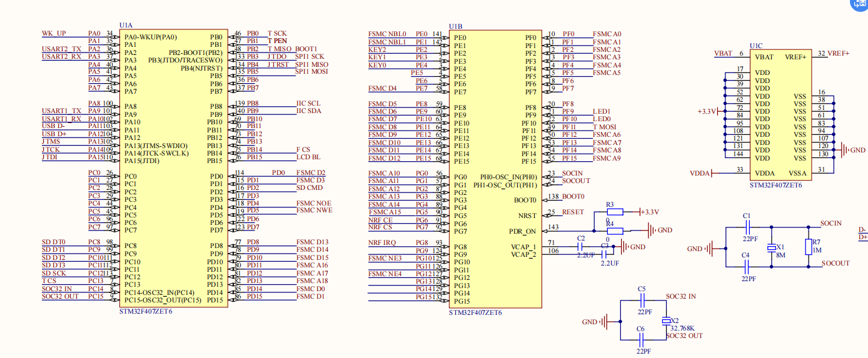
Task: Select the NRF IRQ net label
Action: 381,242
